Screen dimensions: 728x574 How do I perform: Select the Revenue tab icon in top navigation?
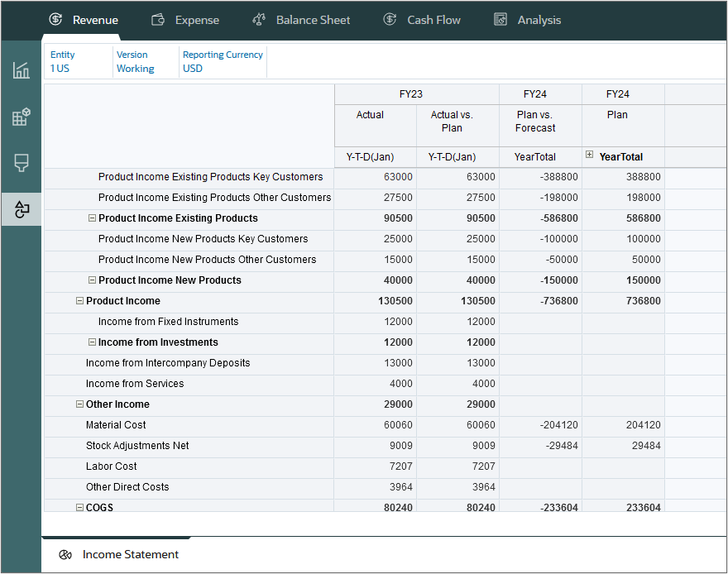tap(55, 19)
